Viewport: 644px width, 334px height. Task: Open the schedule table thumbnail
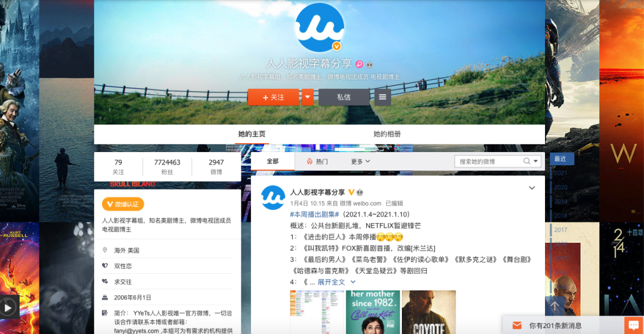(317, 312)
